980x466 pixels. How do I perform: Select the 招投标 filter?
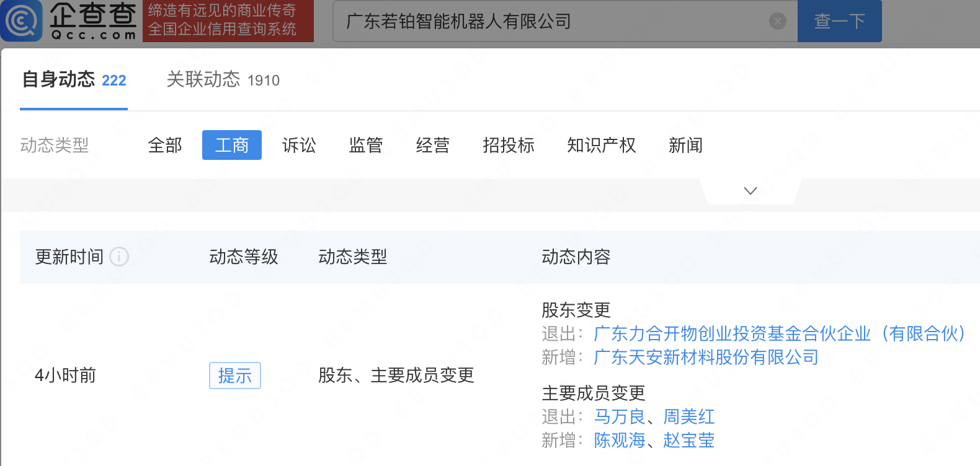(509, 145)
